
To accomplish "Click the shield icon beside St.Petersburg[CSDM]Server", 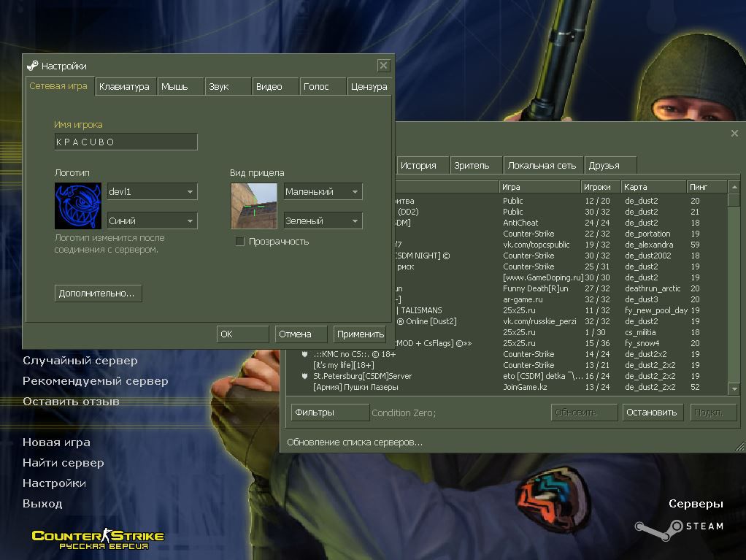I will (x=305, y=376).
